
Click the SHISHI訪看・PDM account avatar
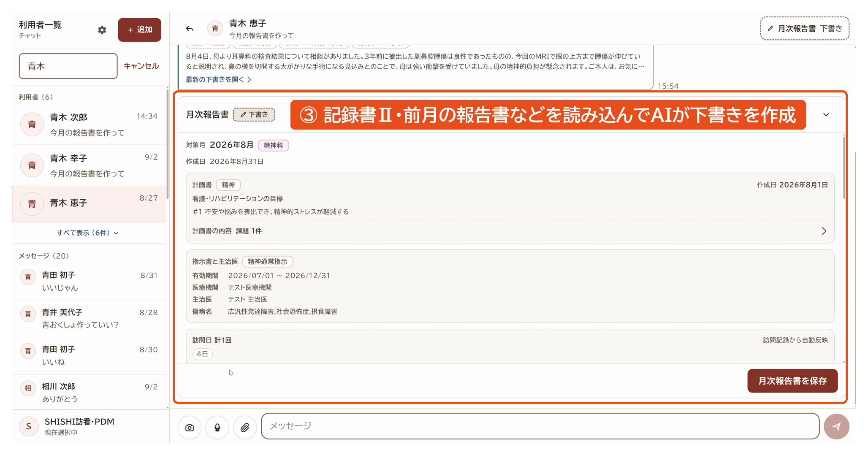29,426
